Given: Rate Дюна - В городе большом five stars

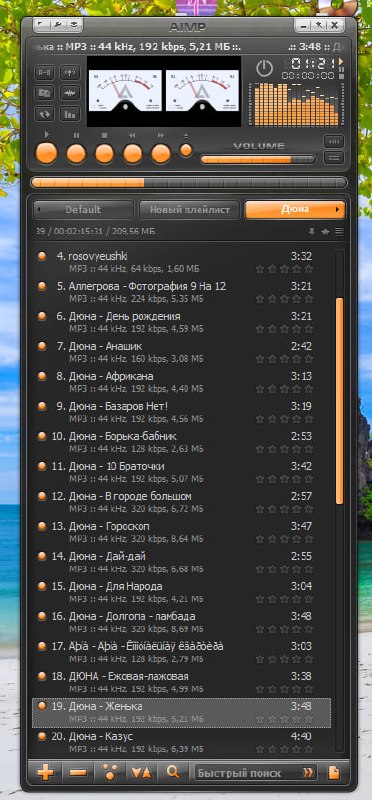Looking at the screenshot, I should point(309,509).
